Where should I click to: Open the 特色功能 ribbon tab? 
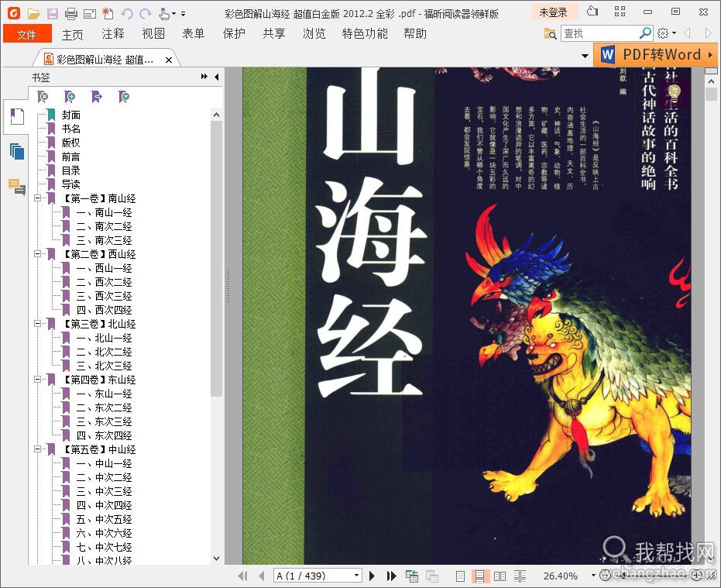[x=365, y=33]
